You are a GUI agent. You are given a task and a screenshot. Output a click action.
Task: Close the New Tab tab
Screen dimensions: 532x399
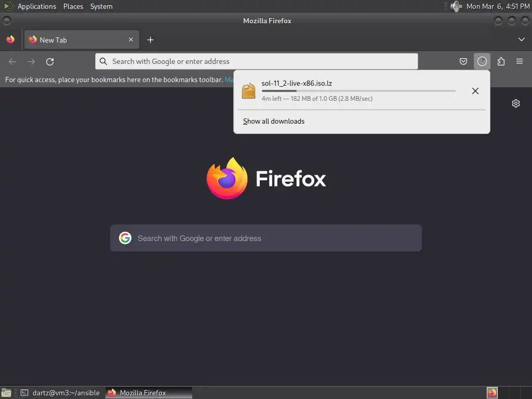(130, 39)
